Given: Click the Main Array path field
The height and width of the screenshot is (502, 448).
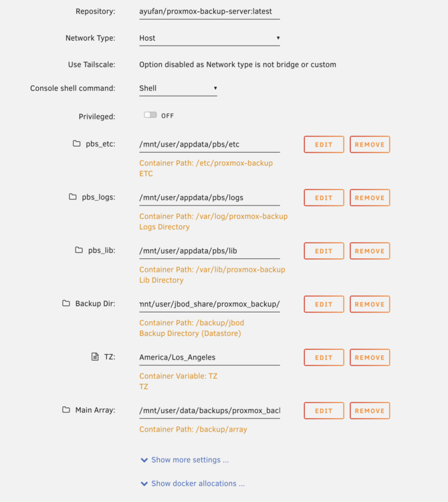Looking at the screenshot, I should tap(209, 411).
